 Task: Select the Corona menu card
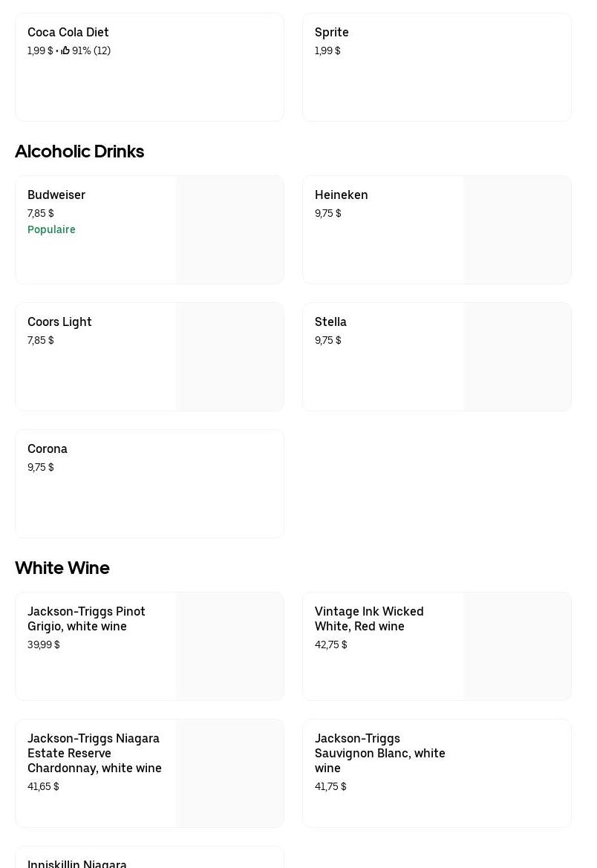pyautogui.click(x=149, y=483)
